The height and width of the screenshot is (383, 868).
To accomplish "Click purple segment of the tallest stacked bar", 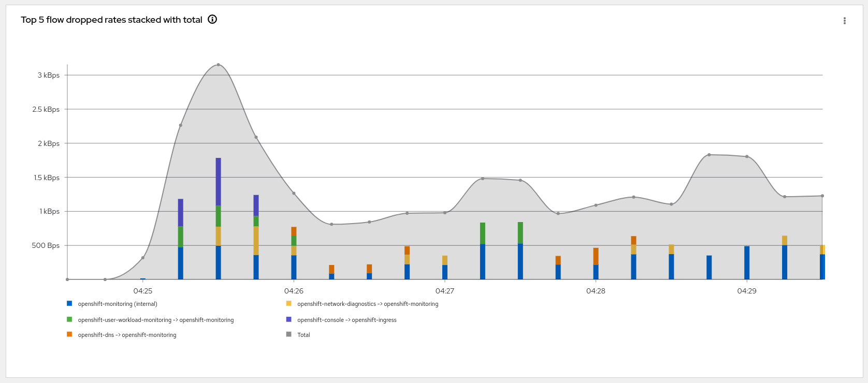I will click(x=218, y=181).
